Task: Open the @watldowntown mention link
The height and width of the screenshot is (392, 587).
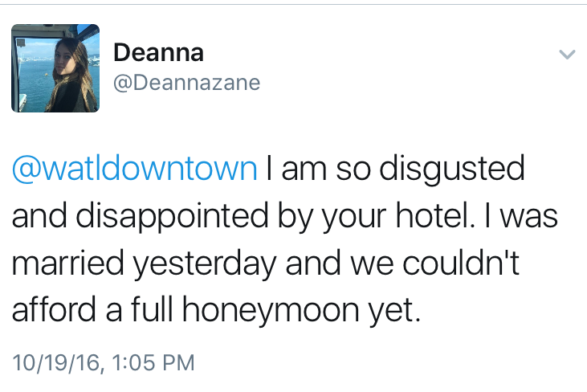Action: (134, 169)
